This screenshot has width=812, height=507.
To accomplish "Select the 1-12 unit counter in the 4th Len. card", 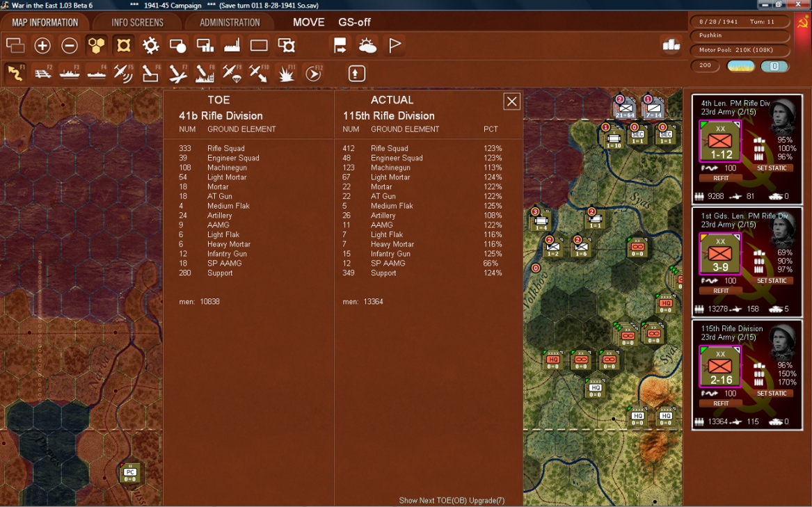I will point(720,141).
